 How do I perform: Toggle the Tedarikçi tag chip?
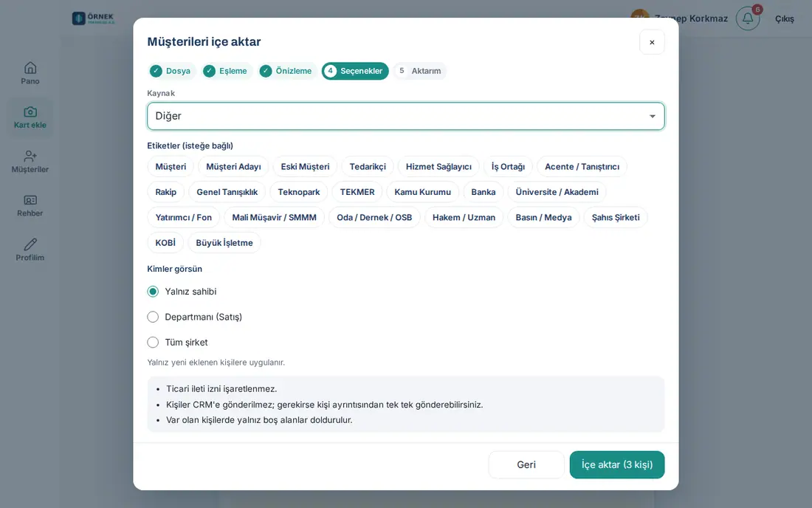coord(368,167)
